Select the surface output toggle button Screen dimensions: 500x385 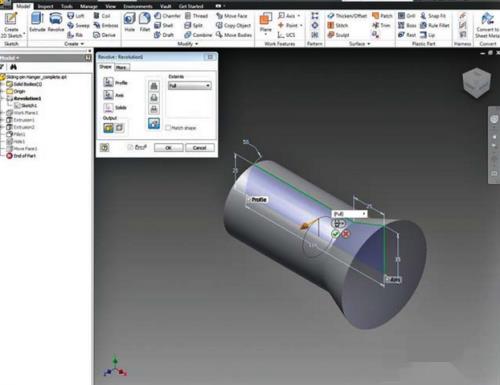(x=120, y=127)
